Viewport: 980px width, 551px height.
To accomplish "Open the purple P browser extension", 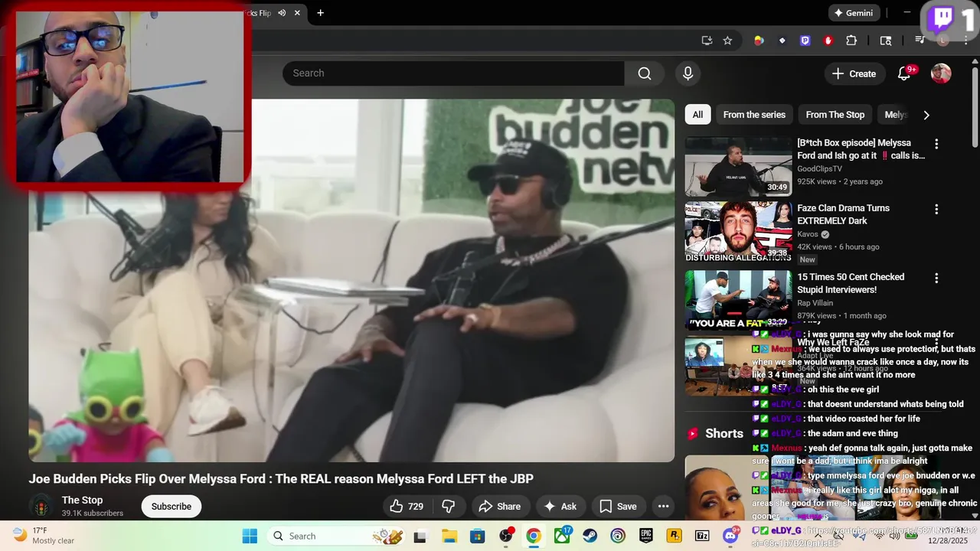I will (805, 41).
